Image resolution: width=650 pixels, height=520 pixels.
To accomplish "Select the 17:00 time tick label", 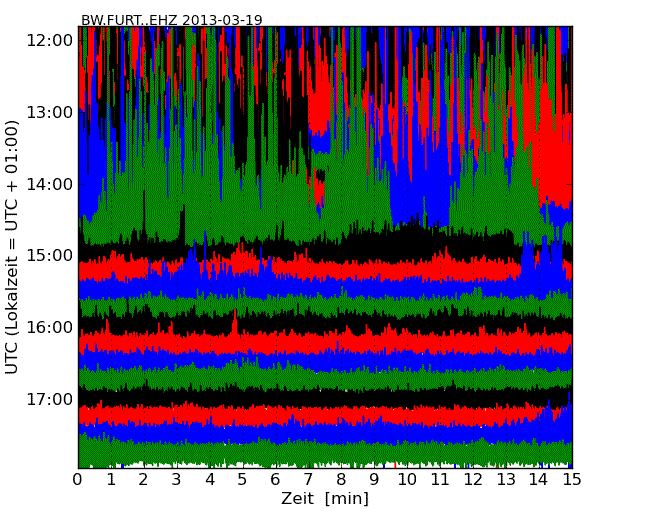I will (x=50, y=400).
